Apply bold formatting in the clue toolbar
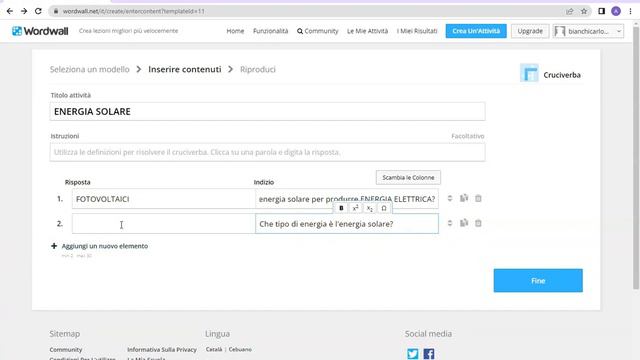The image size is (640, 360). tap(341, 208)
